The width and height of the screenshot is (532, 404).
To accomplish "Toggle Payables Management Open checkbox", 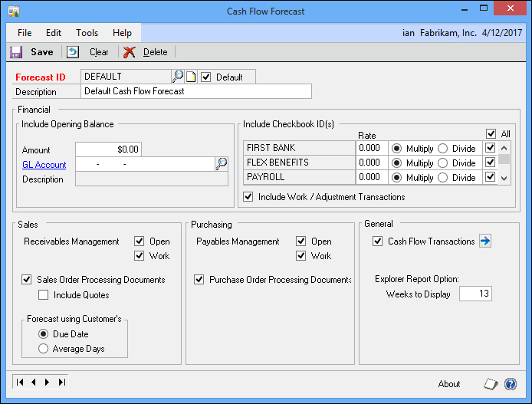I will pos(301,241).
